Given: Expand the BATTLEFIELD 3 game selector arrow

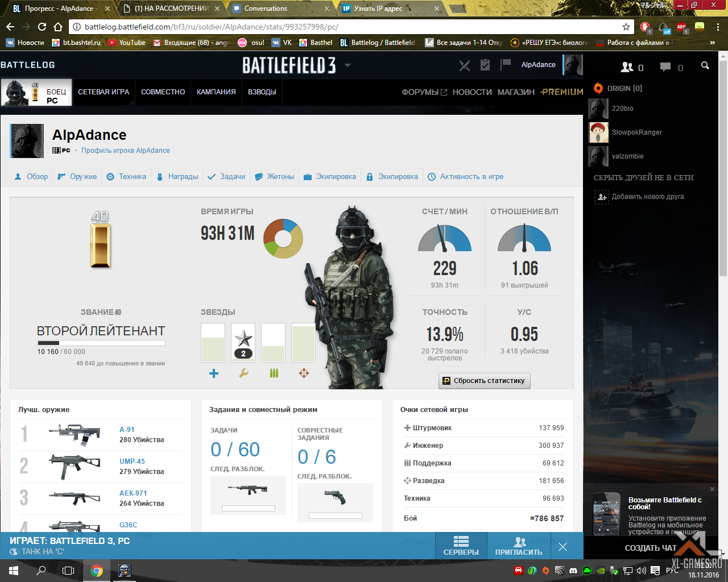Looking at the screenshot, I should (348, 65).
